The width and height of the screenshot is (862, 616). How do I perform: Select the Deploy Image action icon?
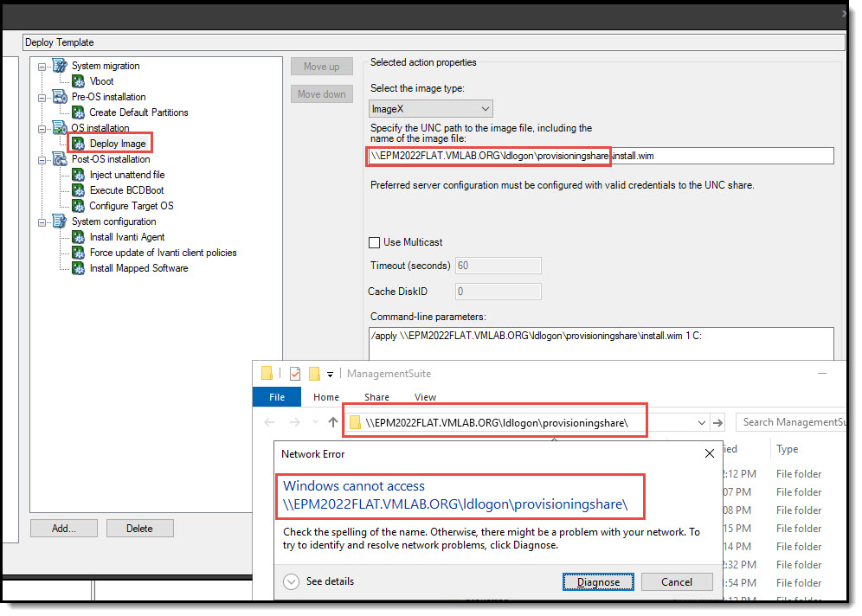79,143
